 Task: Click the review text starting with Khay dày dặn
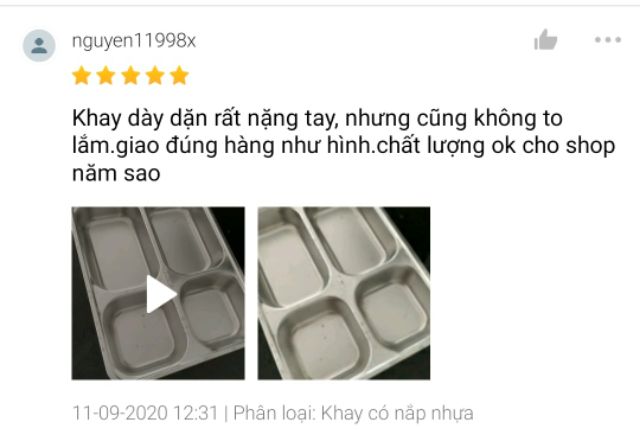point(344,146)
